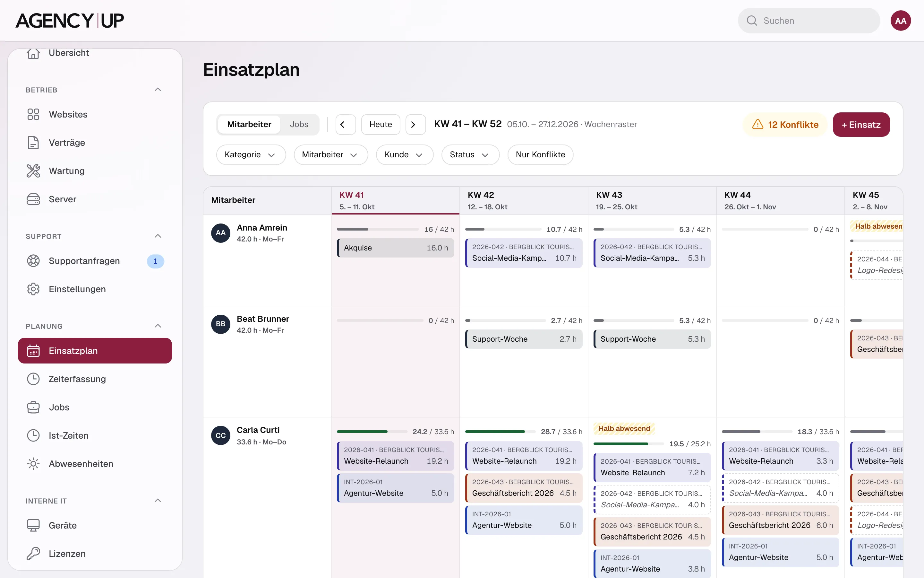Click Anna Amrein KW 41 workload bar
Screen dimensions: 924x578
[x=377, y=229]
